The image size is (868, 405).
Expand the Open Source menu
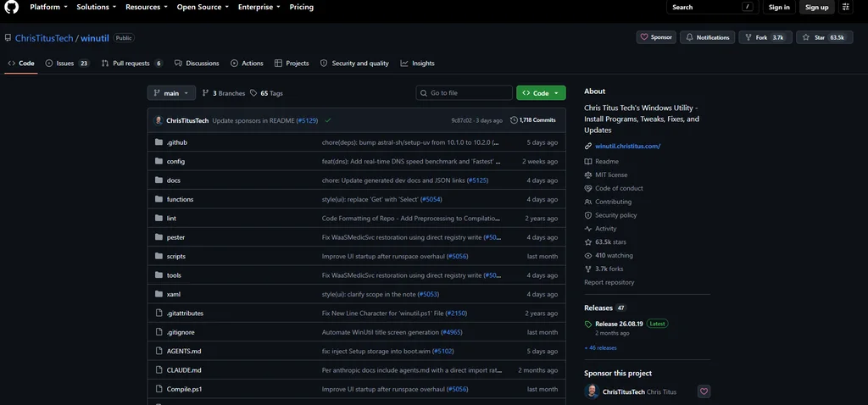pos(203,7)
